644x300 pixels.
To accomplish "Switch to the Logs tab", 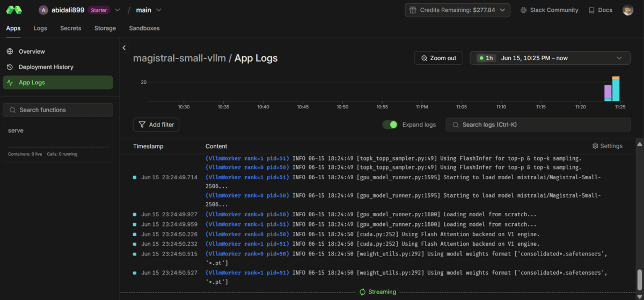I will coord(40,28).
